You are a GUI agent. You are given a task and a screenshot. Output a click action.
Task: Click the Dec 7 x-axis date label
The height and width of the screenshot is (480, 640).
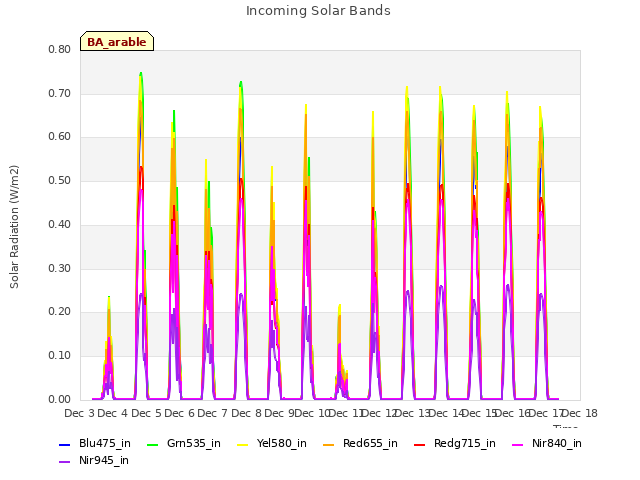213,413
